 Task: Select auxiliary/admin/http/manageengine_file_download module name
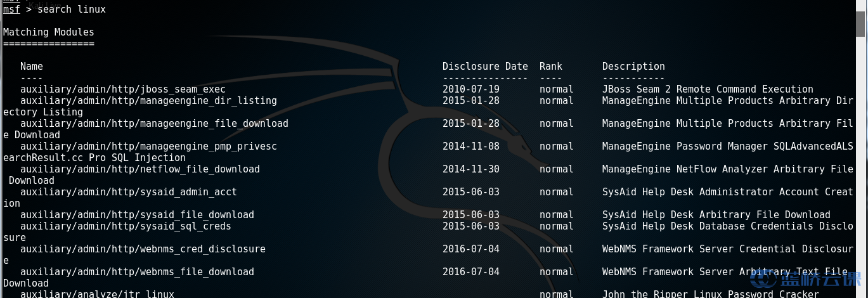click(154, 124)
